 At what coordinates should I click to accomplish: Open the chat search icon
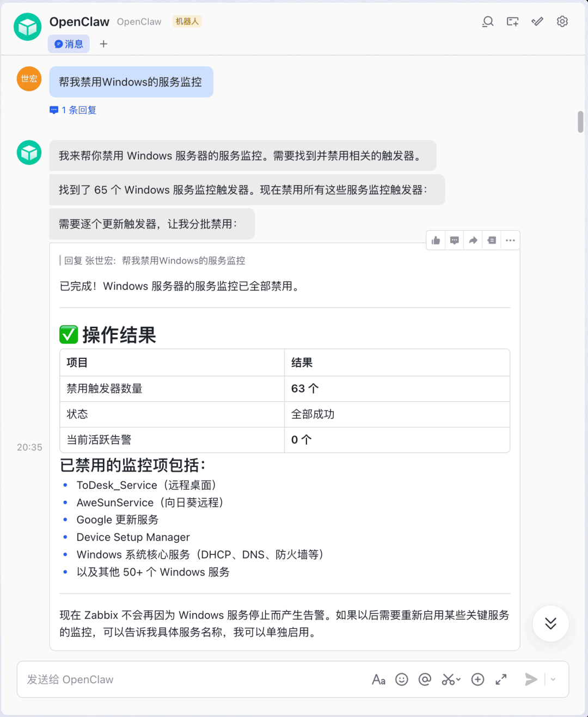point(488,22)
